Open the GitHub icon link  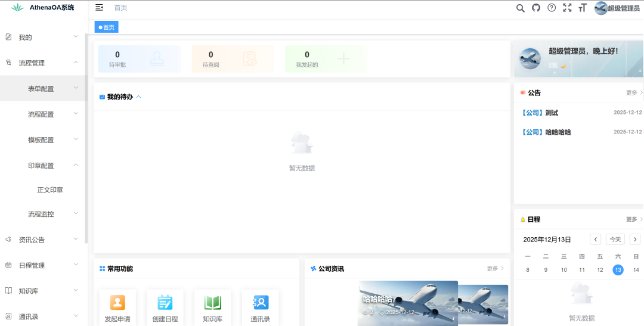536,8
